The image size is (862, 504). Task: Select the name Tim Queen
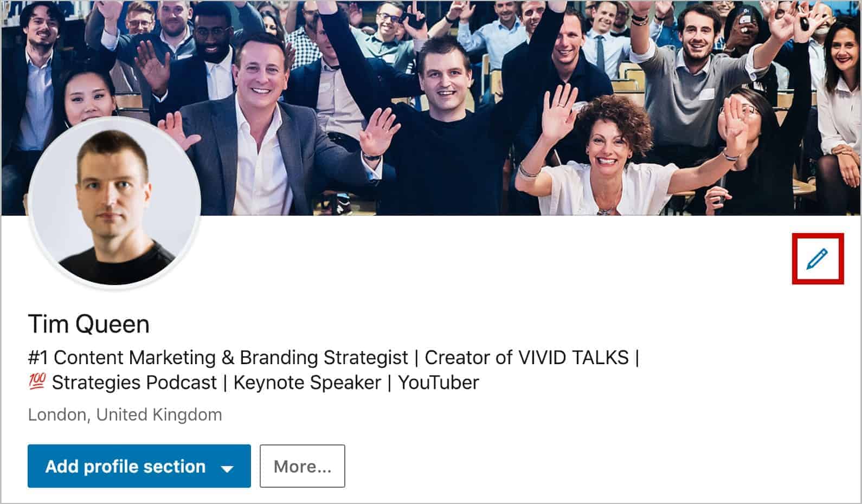coord(88,324)
